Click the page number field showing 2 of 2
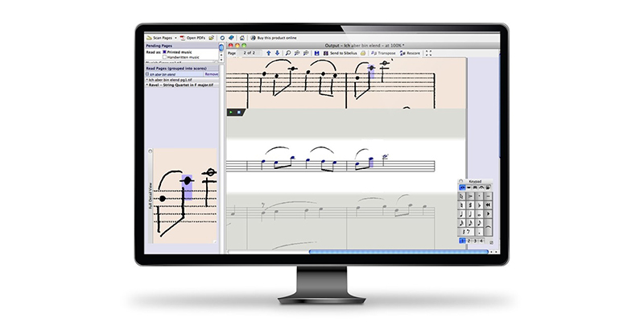This screenshot has width=644, height=322. tap(250, 53)
